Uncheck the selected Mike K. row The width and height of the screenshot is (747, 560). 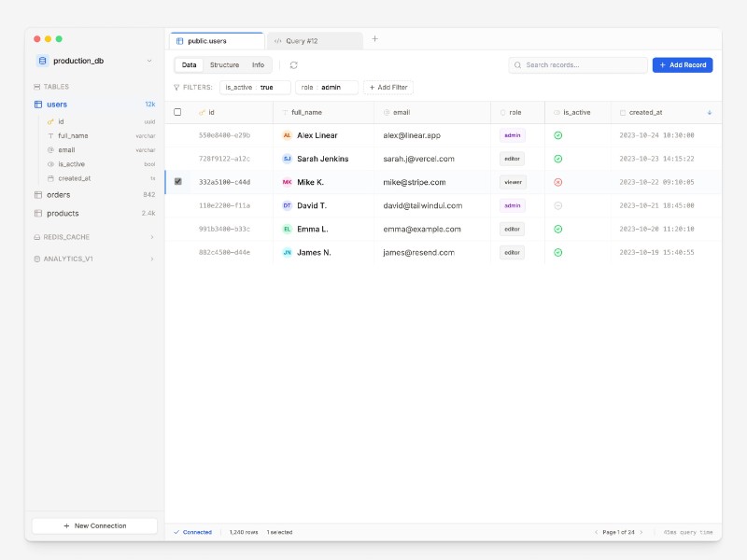177,182
